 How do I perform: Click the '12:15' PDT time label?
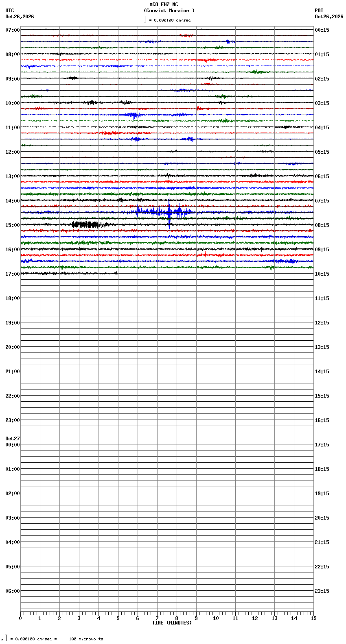click(x=322, y=323)
